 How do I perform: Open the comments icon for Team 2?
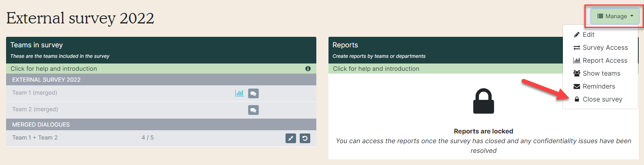pos(253,110)
